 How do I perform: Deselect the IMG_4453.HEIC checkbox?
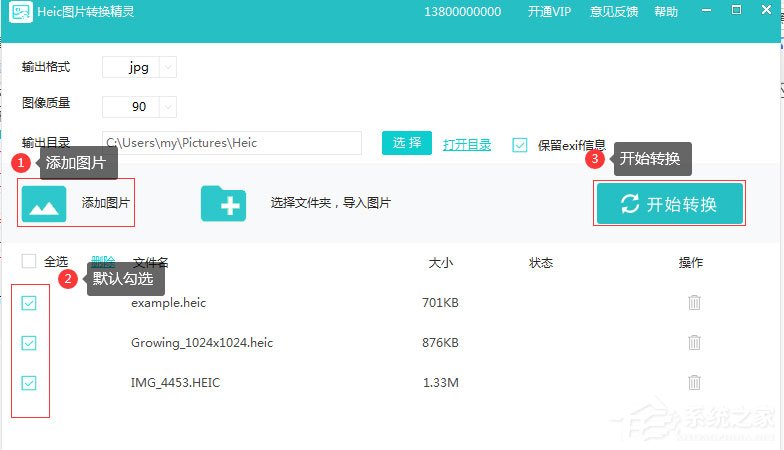[x=29, y=382]
